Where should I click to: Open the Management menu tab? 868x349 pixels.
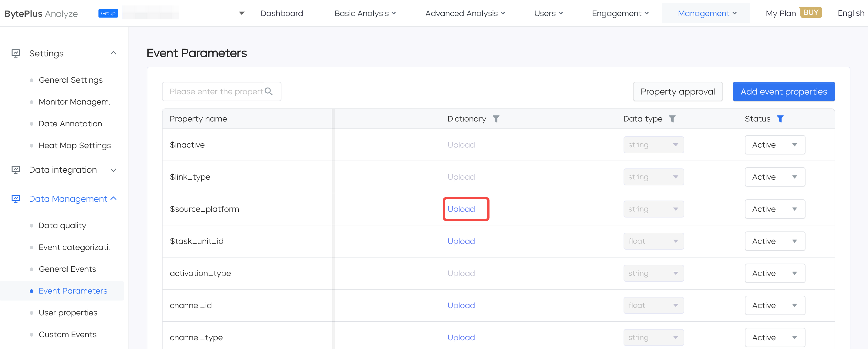click(706, 13)
